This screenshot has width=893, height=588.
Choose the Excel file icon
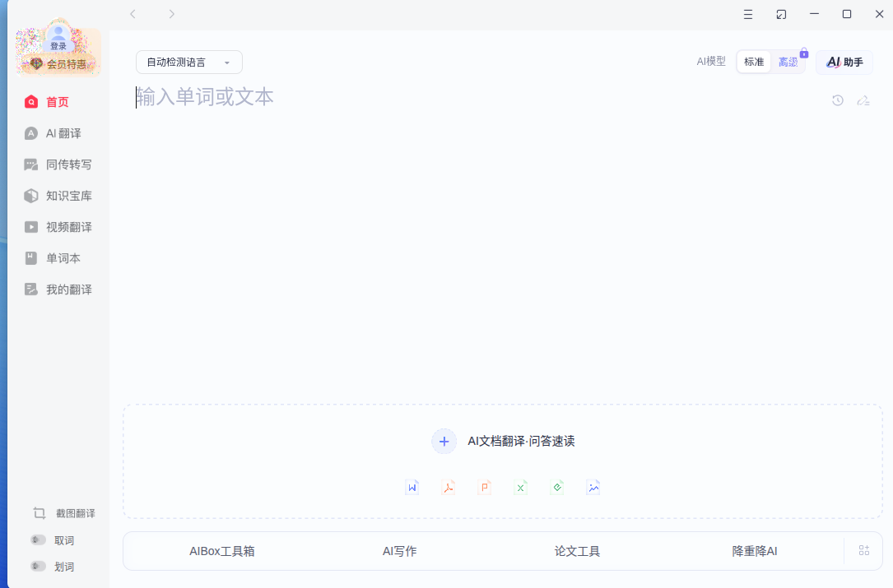520,487
